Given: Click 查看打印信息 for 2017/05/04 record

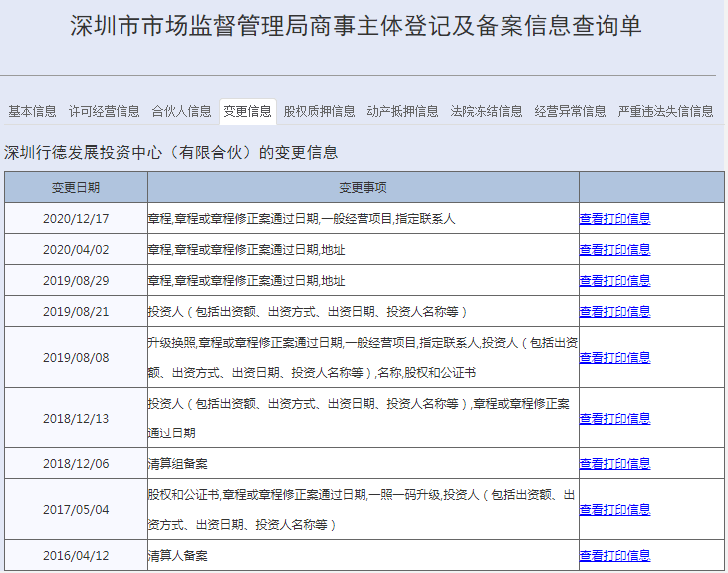Looking at the screenshot, I should [614, 509].
